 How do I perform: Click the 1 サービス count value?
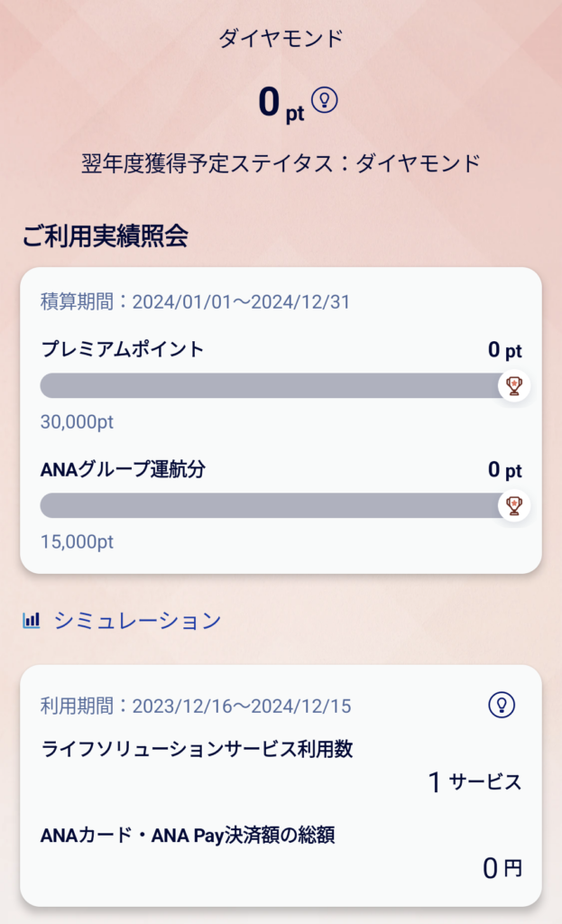474,783
